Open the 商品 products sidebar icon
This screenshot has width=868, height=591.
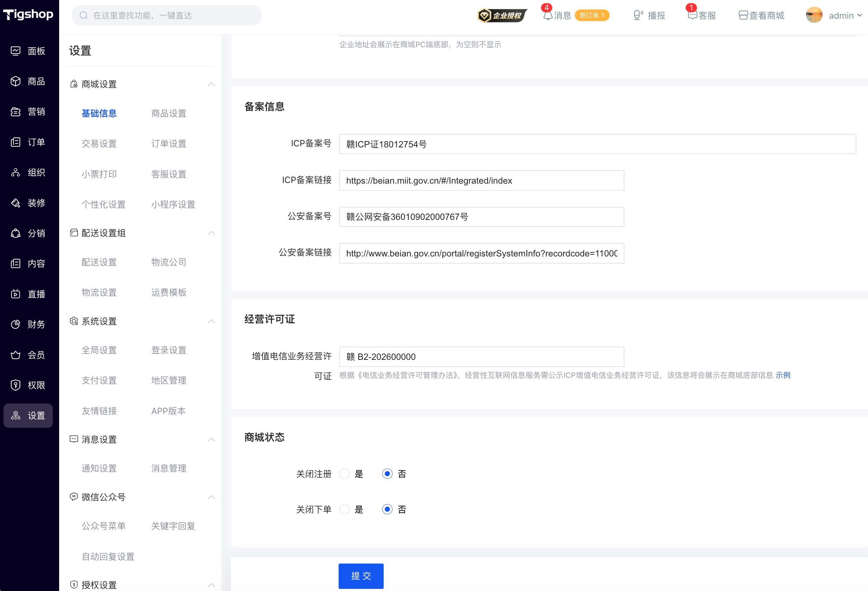coord(15,81)
